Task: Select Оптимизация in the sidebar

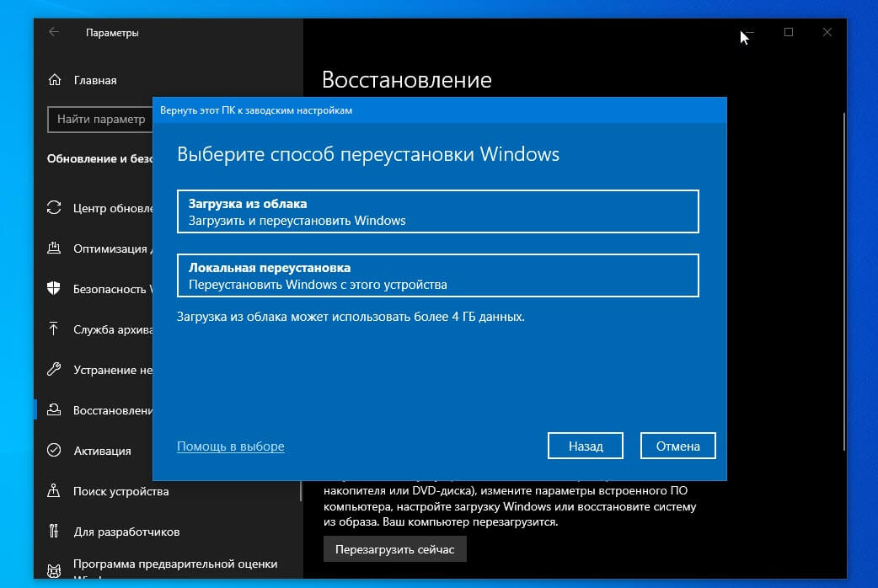Action: pyautogui.click(x=112, y=249)
